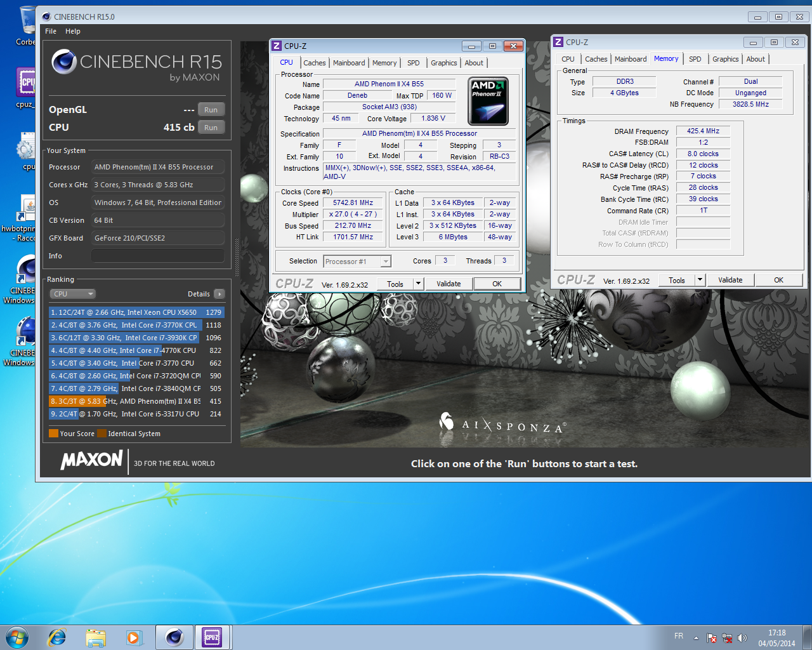
Task: Click the right CPU-Z Memory window title icon
Action: pyautogui.click(x=558, y=42)
